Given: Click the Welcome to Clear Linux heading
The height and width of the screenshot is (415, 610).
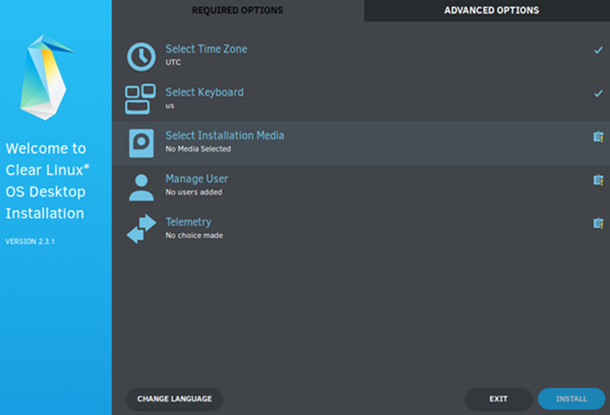Looking at the screenshot, I should (x=47, y=181).
